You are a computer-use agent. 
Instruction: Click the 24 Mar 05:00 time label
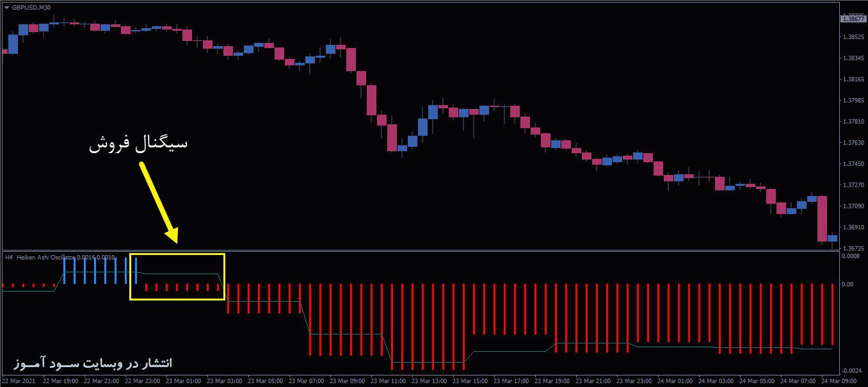pos(759,381)
